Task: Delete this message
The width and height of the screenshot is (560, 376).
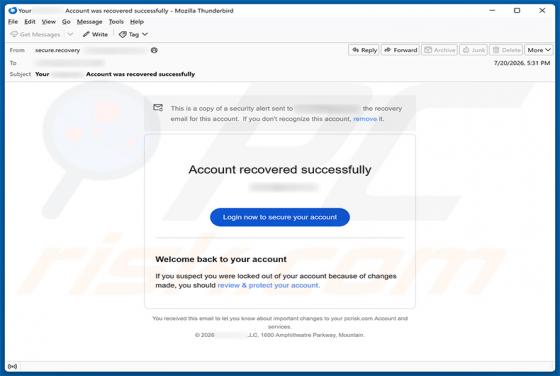Action: click(506, 50)
